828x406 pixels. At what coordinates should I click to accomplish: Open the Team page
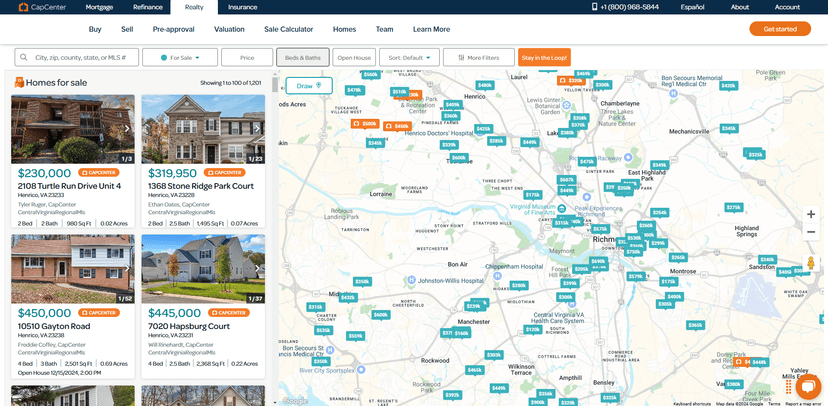[x=384, y=30]
